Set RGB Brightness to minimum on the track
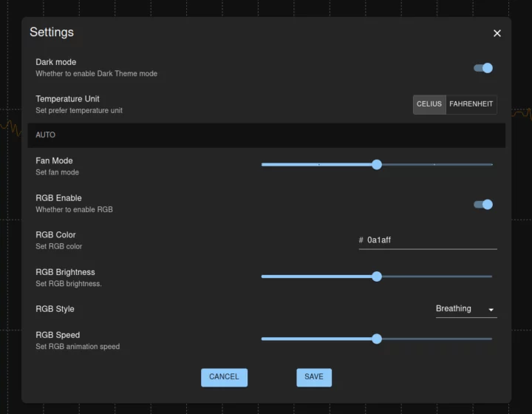This screenshot has height=414, width=532. point(262,276)
